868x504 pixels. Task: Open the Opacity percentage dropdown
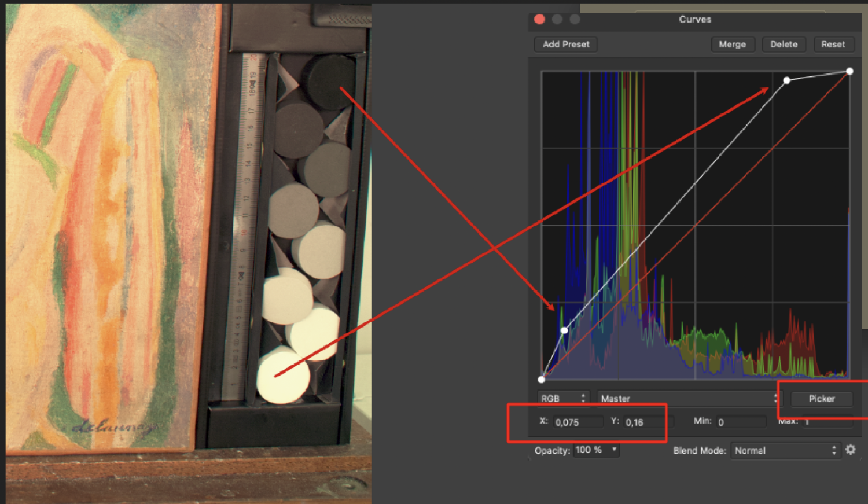[x=596, y=450]
